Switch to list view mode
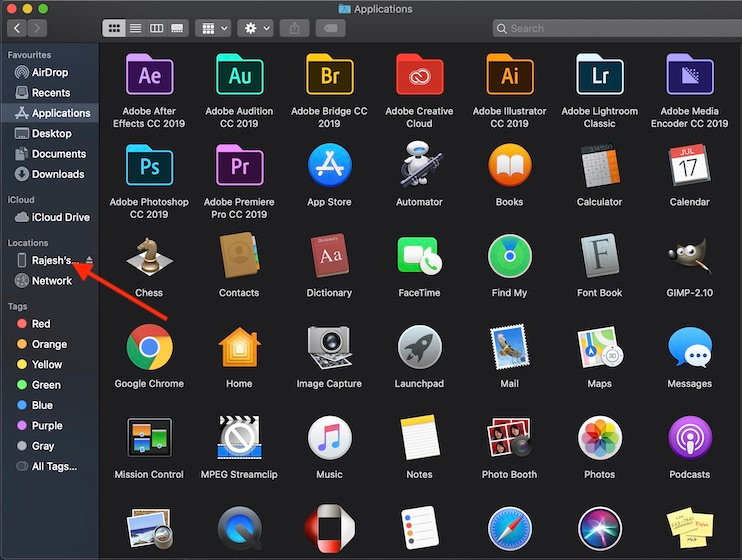Image resolution: width=742 pixels, height=560 pixels. pos(136,29)
